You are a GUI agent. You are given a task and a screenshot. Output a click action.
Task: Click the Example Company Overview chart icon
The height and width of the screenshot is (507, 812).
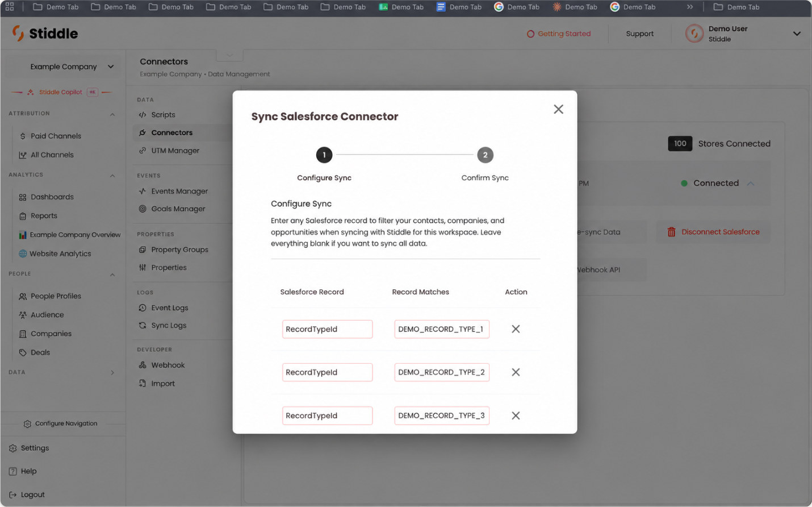pos(23,235)
